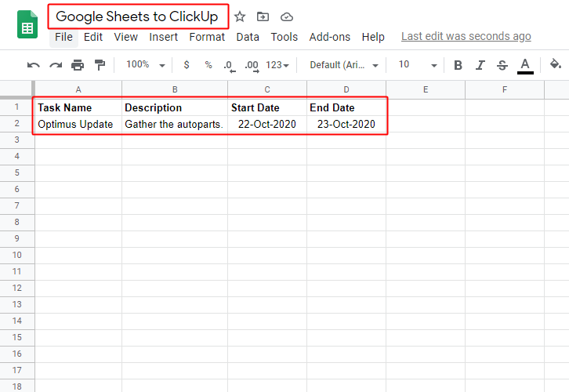Screen dimensions: 569x392
Task: Decrease decimal places
Action: point(230,66)
